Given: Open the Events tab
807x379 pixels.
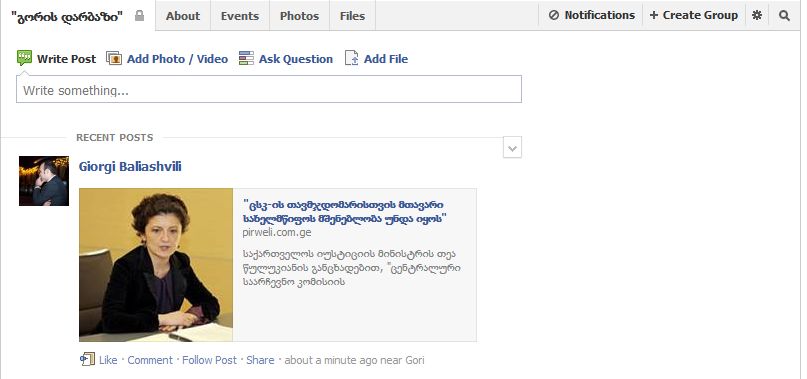Looking at the screenshot, I should pos(240,16).
